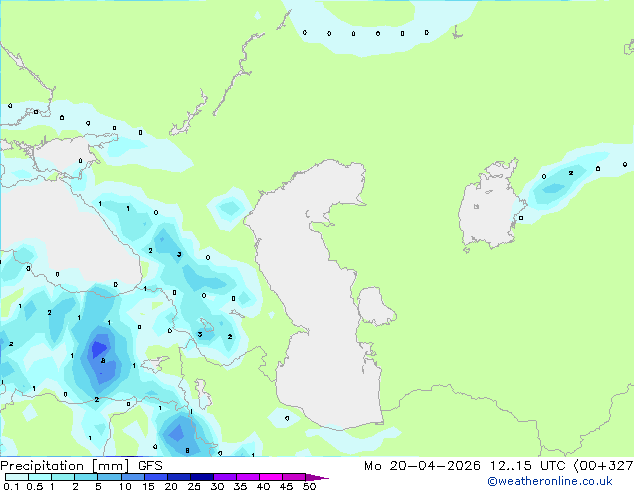This screenshot has height=490, width=634.
Task: Click the forecast offset "(00+327"
Action: tap(603, 466)
